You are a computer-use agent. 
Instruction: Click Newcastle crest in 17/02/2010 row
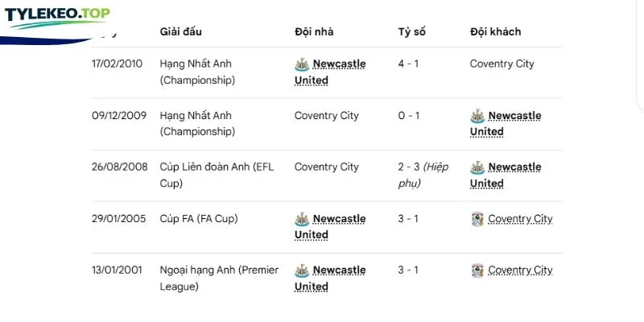pyautogui.click(x=302, y=64)
